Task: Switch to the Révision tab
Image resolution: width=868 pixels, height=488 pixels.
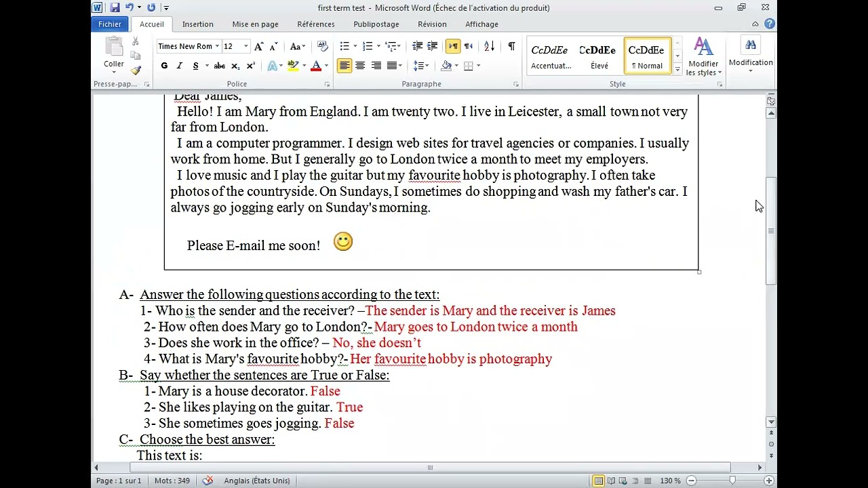Action: 432,24
